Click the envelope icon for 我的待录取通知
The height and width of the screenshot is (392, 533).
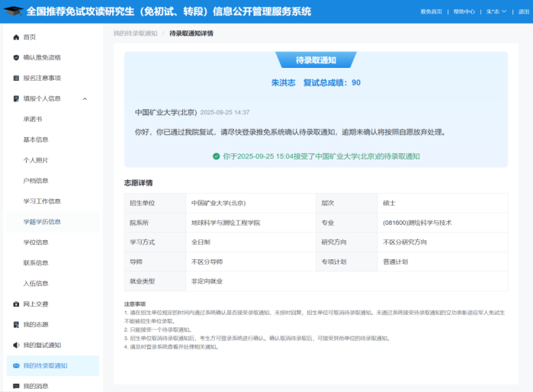point(16,365)
